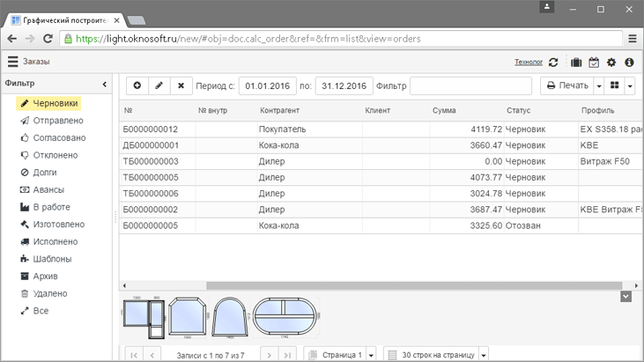644x362 pixels.
Task: Select the Архив filter
Action: click(x=45, y=277)
